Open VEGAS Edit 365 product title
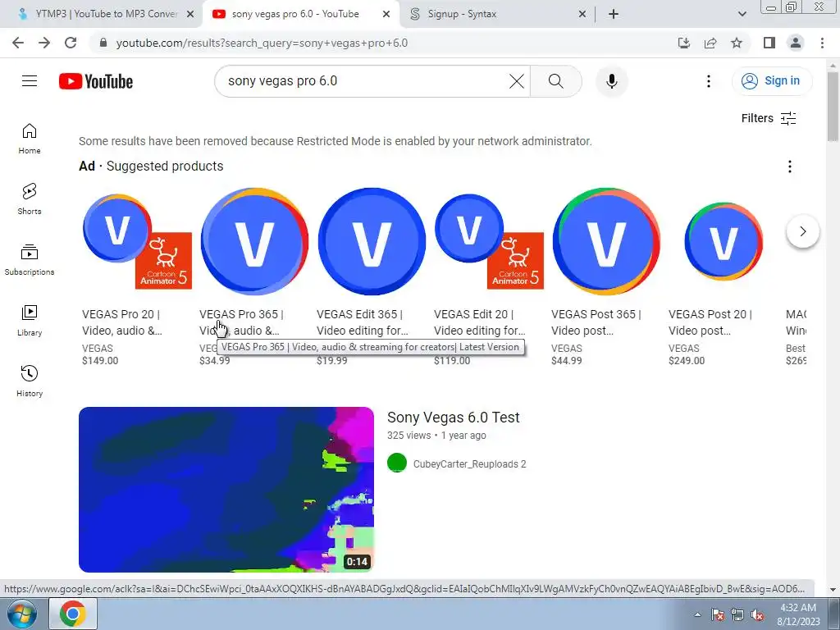The height and width of the screenshot is (630, 840). pyautogui.click(x=362, y=322)
